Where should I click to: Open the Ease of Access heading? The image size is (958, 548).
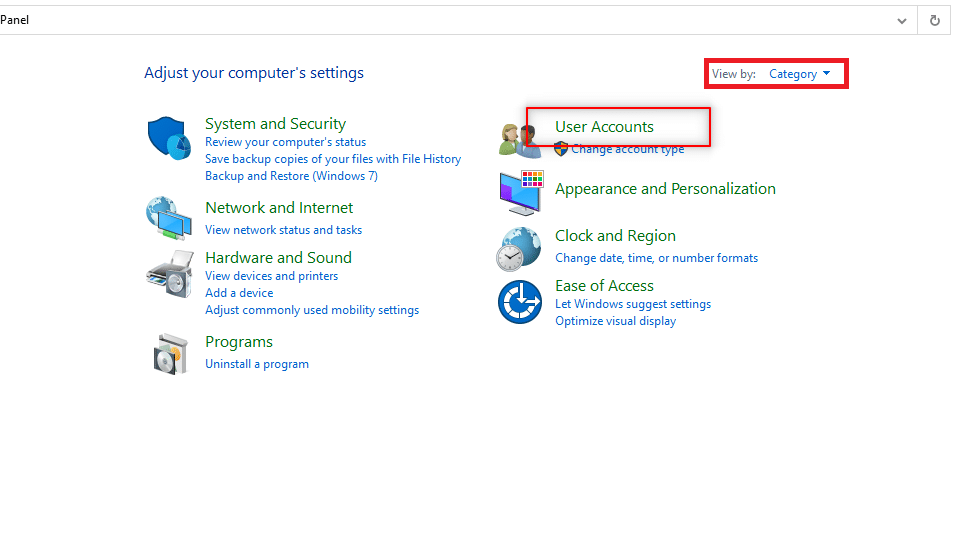point(604,286)
